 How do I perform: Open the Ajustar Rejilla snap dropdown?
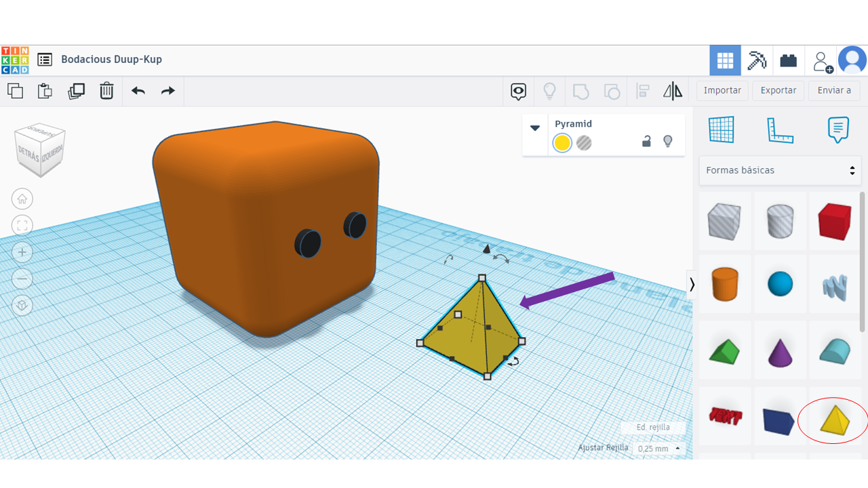[657, 449]
